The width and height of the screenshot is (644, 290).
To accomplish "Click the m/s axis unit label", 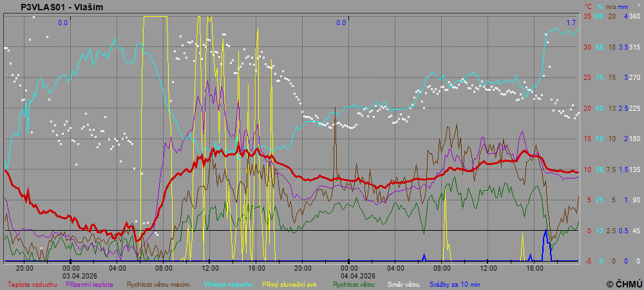I will (x=611, y=6).
